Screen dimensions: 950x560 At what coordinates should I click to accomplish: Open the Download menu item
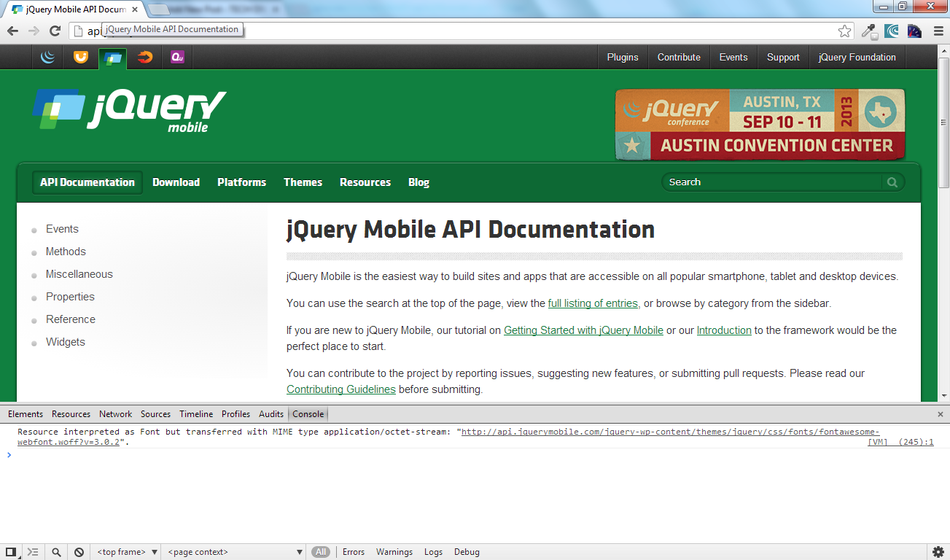click(x=176, y=182)
